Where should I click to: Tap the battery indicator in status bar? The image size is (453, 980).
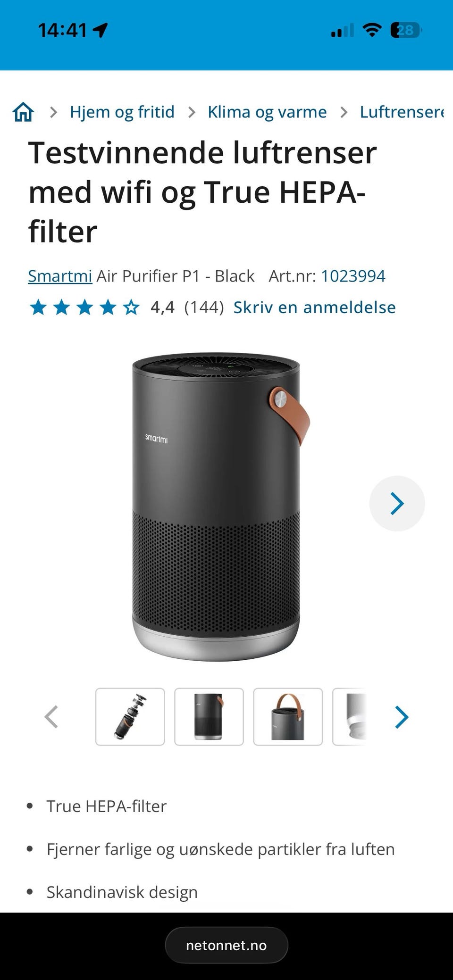tap(406, 30)
